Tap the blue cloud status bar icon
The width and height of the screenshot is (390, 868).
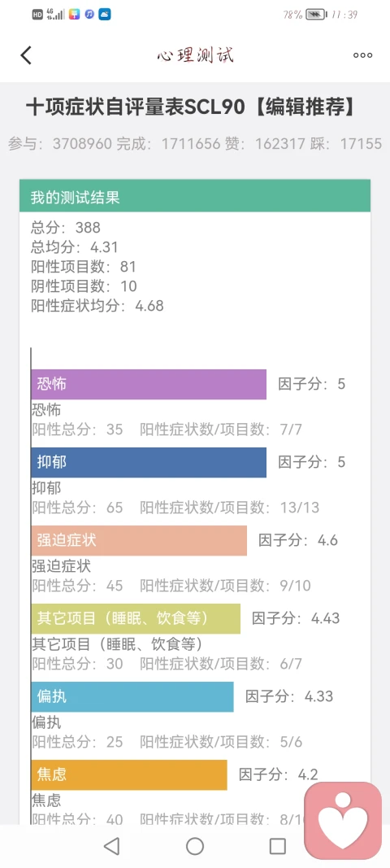click(x=105, y=15)
